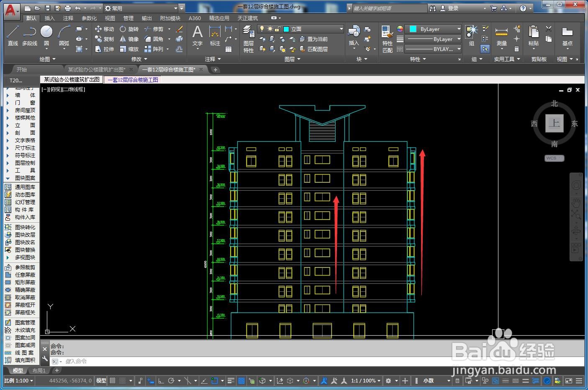The height and width of the screenshot is (390, 588).
Task: Switch to the 参数化 ribbon tab
Action: [x=89, y=18]
